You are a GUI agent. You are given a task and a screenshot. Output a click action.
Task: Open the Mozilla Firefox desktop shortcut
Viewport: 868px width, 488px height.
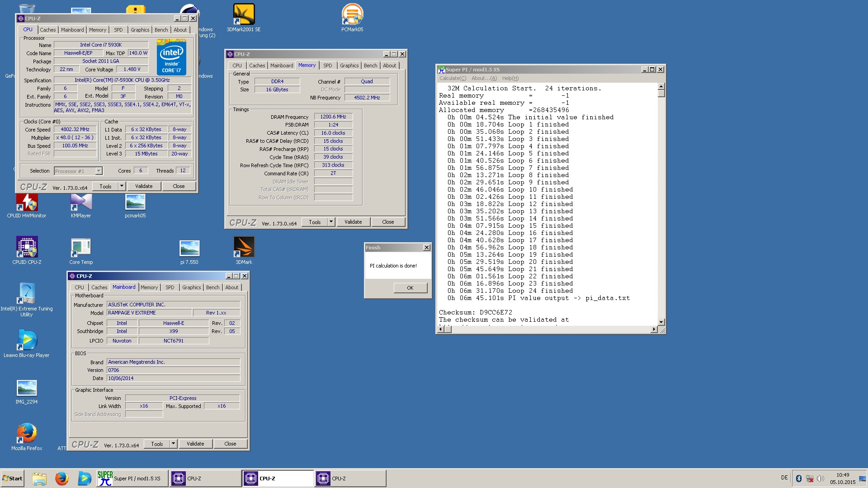(x=27, y=436)
